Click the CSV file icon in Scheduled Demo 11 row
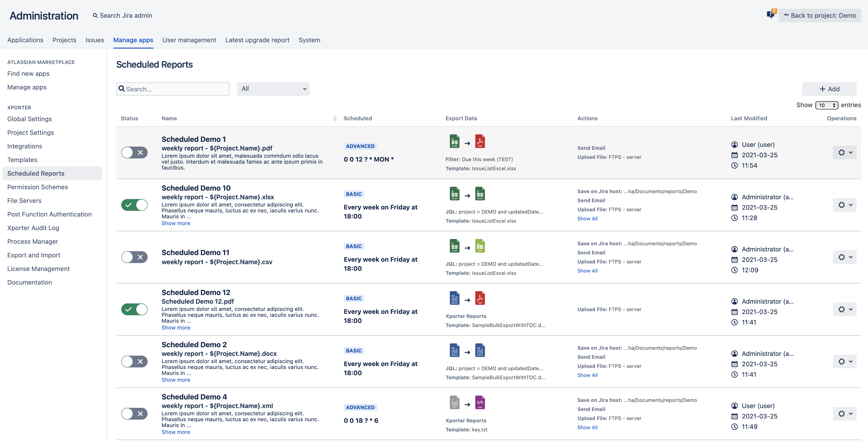The width and height of the screenshot is (868, 443). tap(480, 246)
